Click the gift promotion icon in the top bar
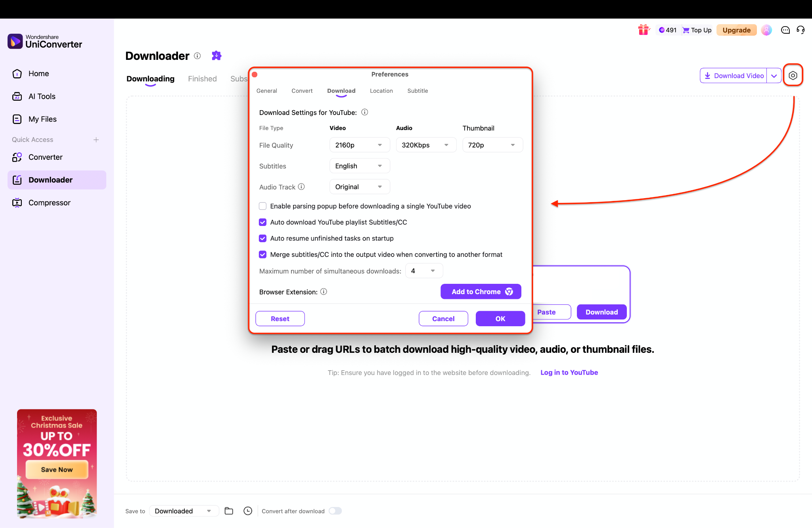Image resolution: width=812 pixels, height=528 pixels. pos(643,30)
